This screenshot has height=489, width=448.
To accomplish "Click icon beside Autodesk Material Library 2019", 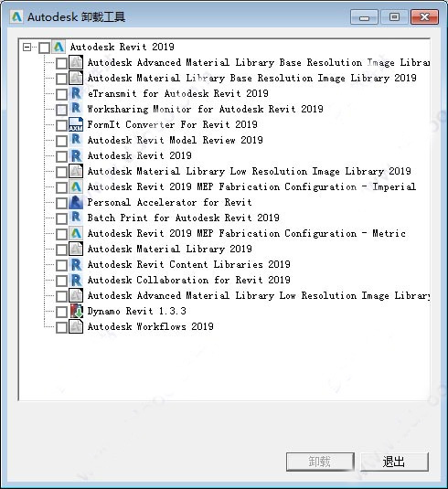I will [76, 250].
